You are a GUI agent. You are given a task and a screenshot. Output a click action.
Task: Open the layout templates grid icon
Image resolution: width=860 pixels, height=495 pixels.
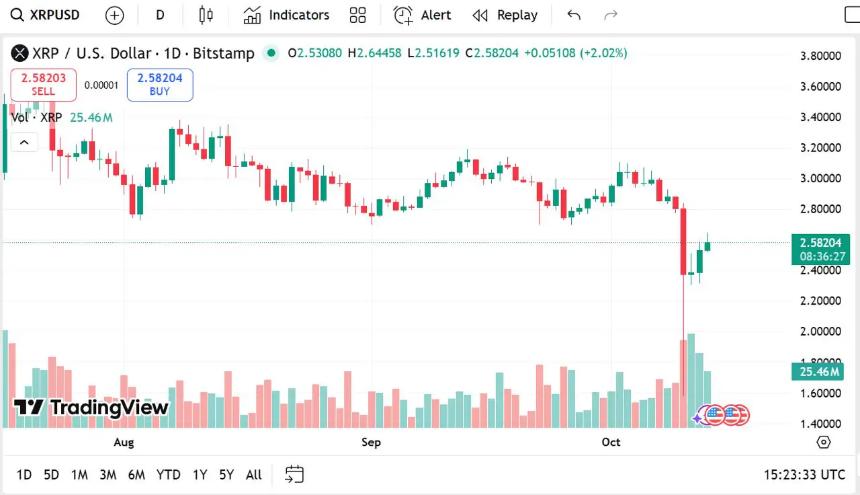click(x=358, y=15)
